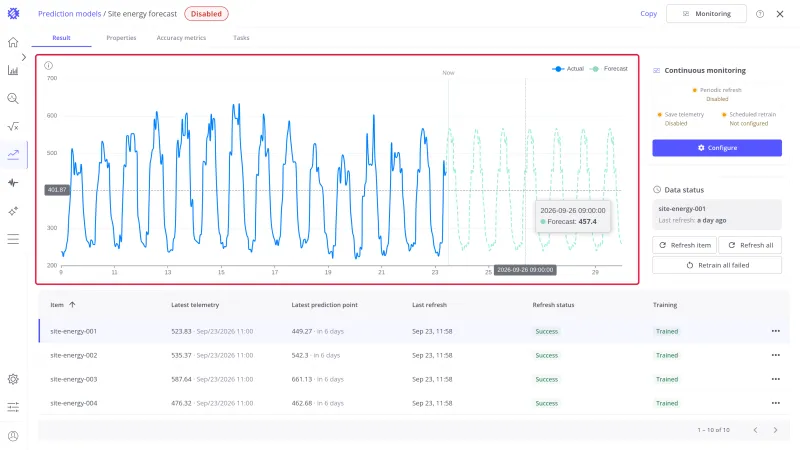Open the bar chart dashboards icon
The image size is (800, 450).
point(13,70)
